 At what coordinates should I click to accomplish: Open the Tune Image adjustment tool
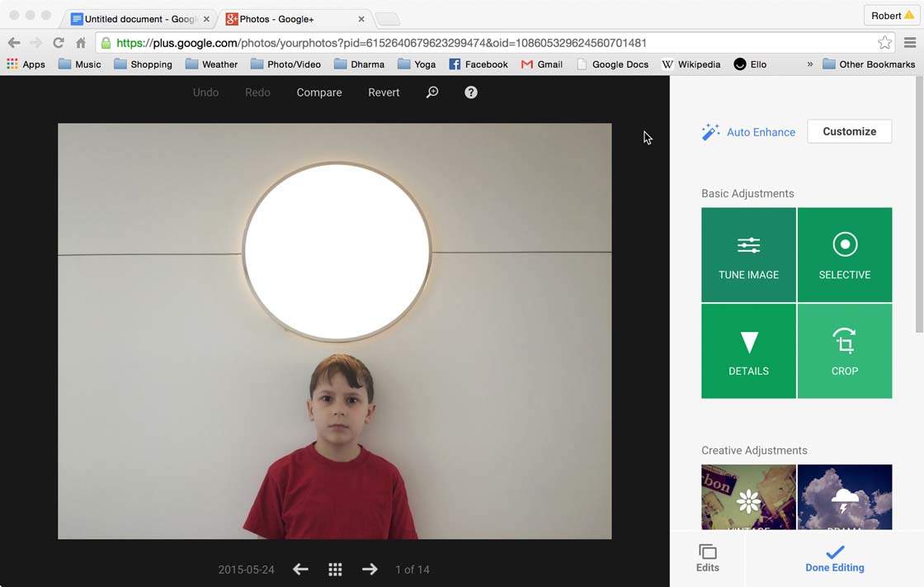click(748, 253)
